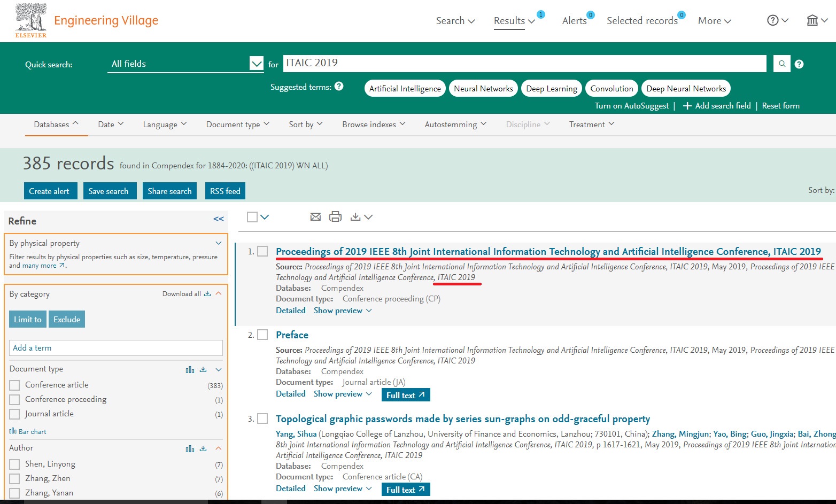
Task: Click the Exclude button
Action: [67, 319]
